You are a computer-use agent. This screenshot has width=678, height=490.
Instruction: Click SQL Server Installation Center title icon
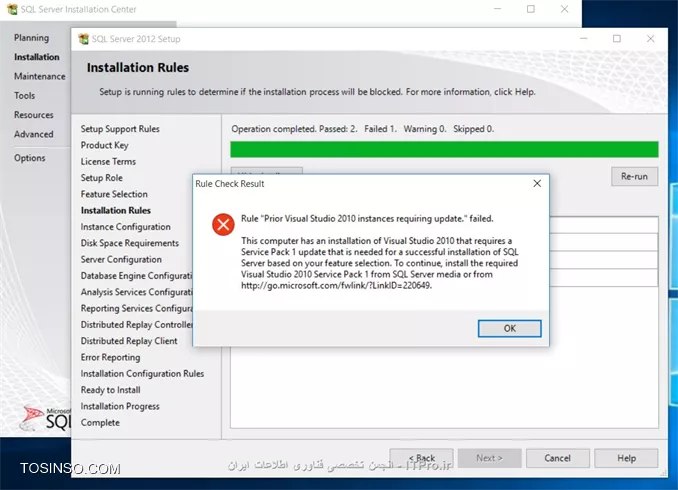point(12,9)
